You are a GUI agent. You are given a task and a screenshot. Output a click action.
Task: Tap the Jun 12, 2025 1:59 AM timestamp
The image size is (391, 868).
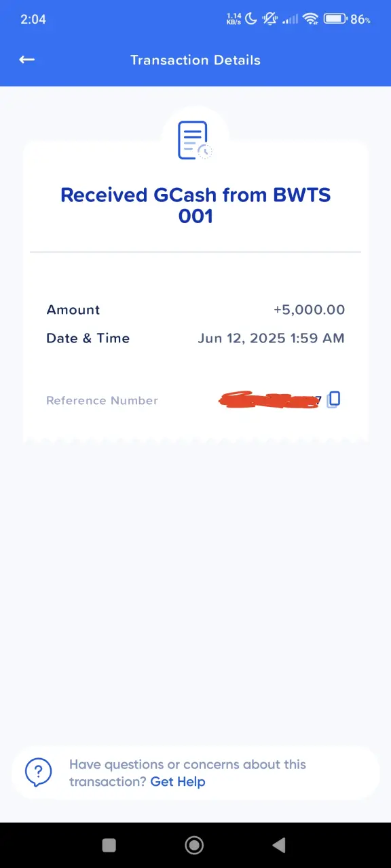point(272,338)
